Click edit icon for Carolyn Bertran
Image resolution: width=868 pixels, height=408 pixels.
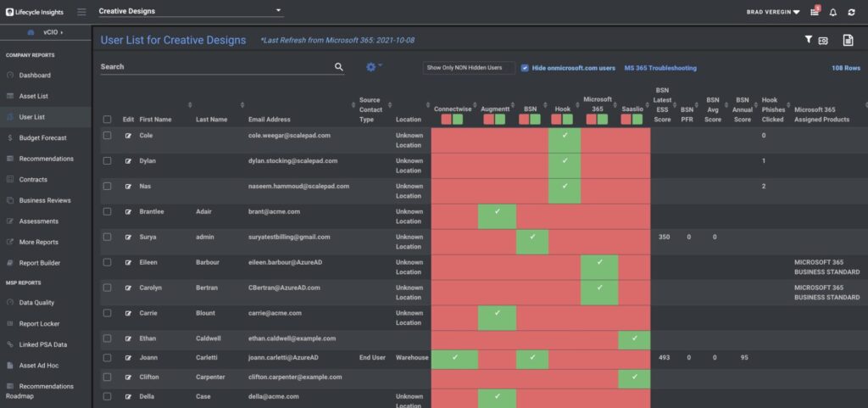click(x=129, y=288)
